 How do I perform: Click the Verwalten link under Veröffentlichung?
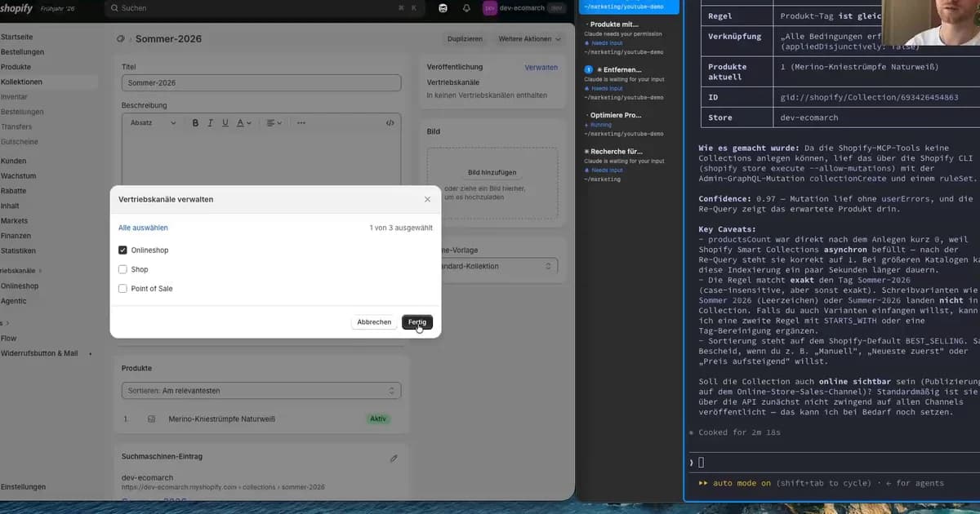coord(541,67)
